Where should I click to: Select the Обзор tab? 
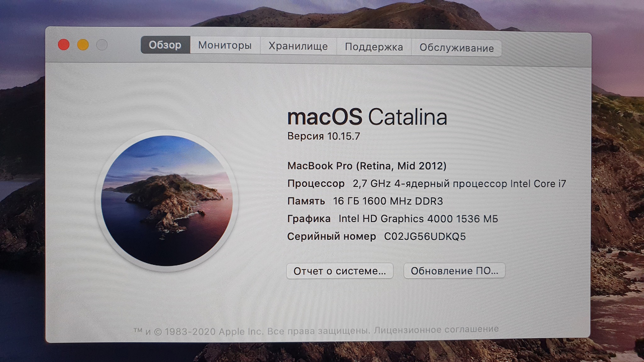point(165,45)
